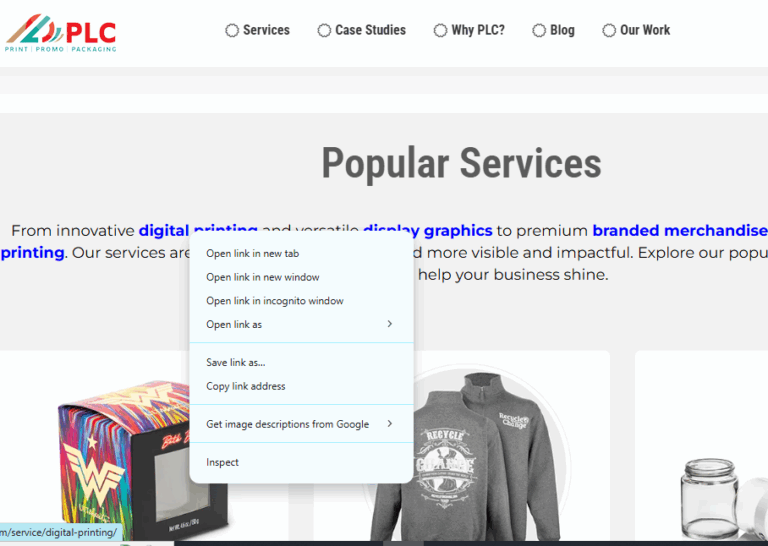The height and width of the screenshot is (546, 768).
Task: Go to the Why PLC? page
Action: pos(477,30)
